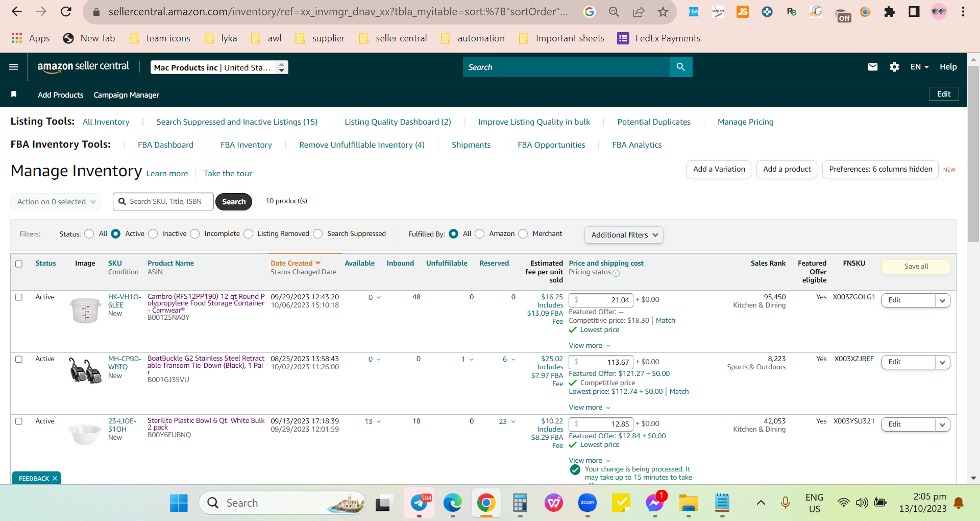Image resolution: width=980 pixels, height=521 pixels.
Task: Open the EN language dropdown
Action: point(919,67)
